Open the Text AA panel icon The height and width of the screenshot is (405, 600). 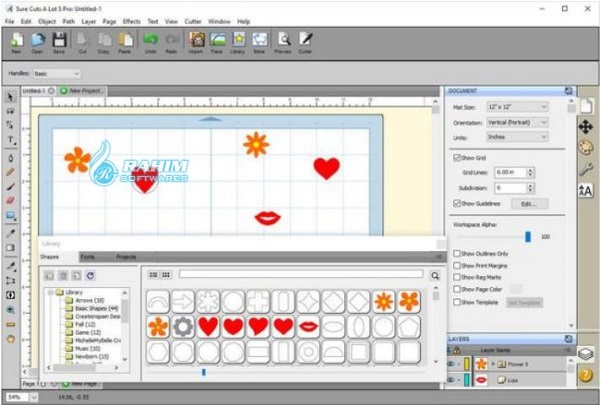tap(586, 190)
